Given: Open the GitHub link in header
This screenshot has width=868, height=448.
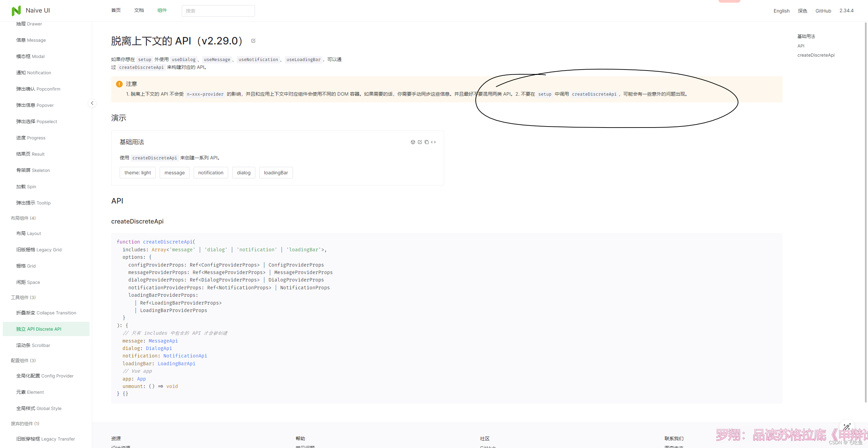Looking at the screenshot, I should [x=823, y=11].
